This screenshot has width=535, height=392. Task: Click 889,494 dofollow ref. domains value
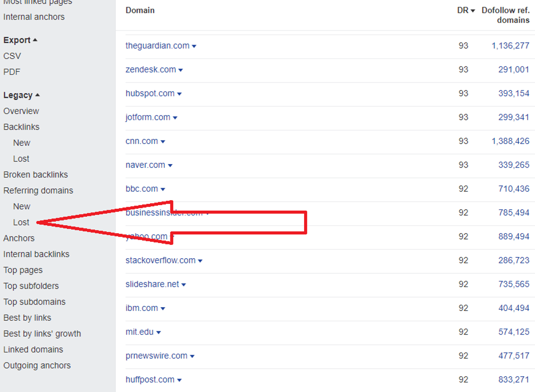point(514,237)
